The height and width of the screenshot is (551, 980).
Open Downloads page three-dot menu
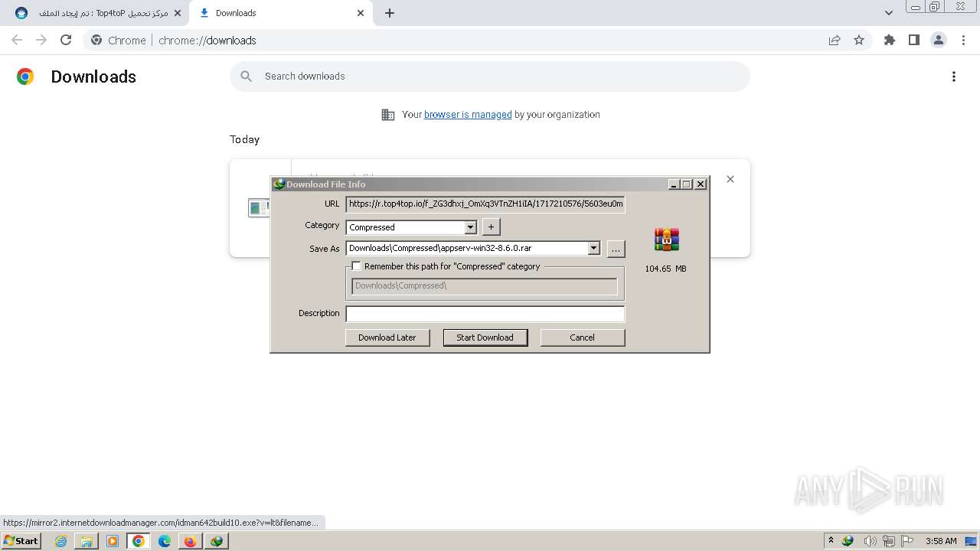(953, 77)
